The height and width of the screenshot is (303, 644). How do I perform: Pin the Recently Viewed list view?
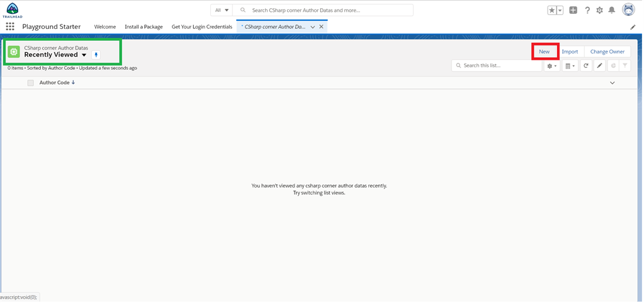tap(96, 55)
